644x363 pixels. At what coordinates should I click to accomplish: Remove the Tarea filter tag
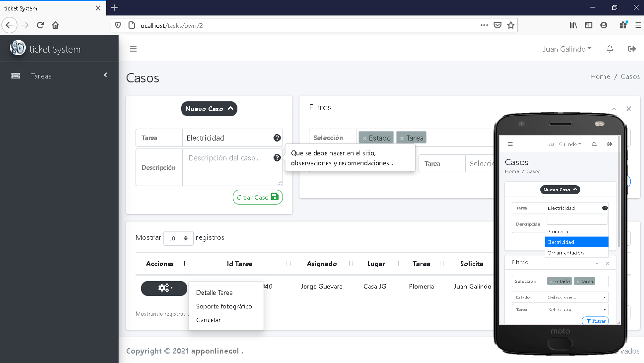pyautogui.click(x=402, y=138)
